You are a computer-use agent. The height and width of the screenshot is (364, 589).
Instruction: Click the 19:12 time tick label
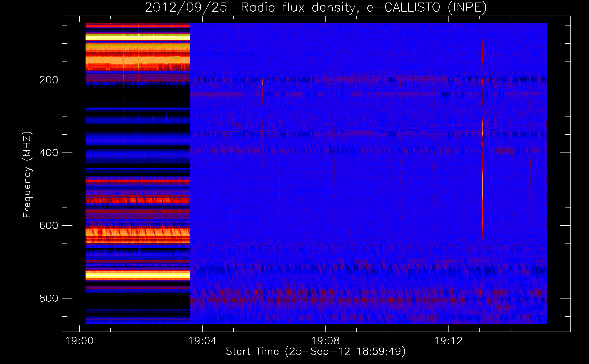(448, 341)
